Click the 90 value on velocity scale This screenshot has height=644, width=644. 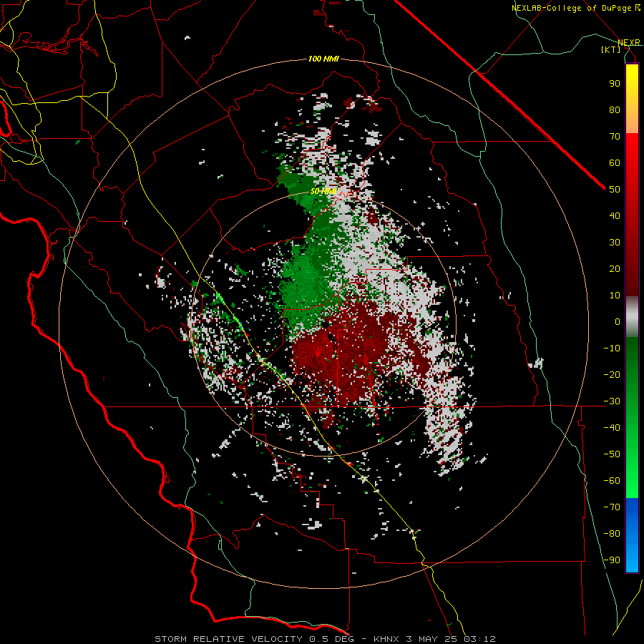click(615, 84)
